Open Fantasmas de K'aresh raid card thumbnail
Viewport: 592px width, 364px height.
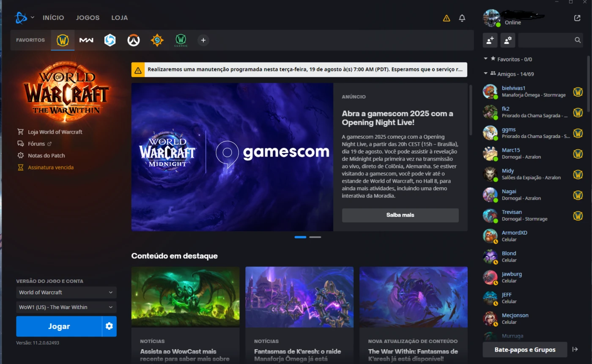(299, 297)
